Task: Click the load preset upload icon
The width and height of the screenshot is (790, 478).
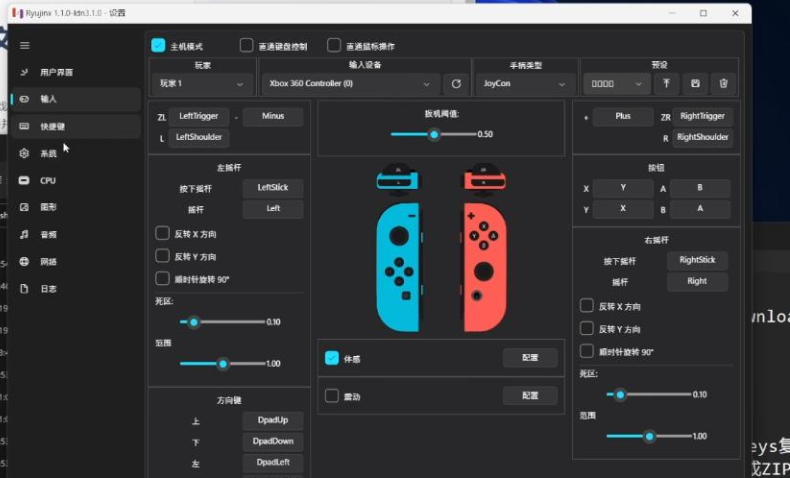Action: (666, 84)
